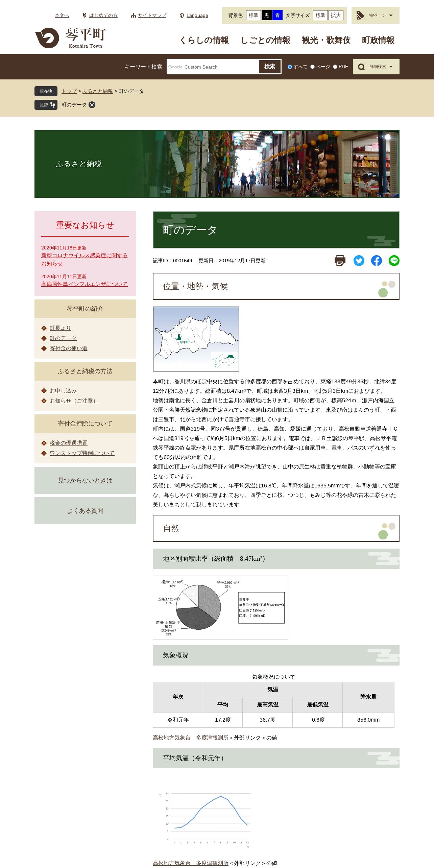Share the article on Twitter
This screenshot has height=868, width=434.
tap(359, 261)
